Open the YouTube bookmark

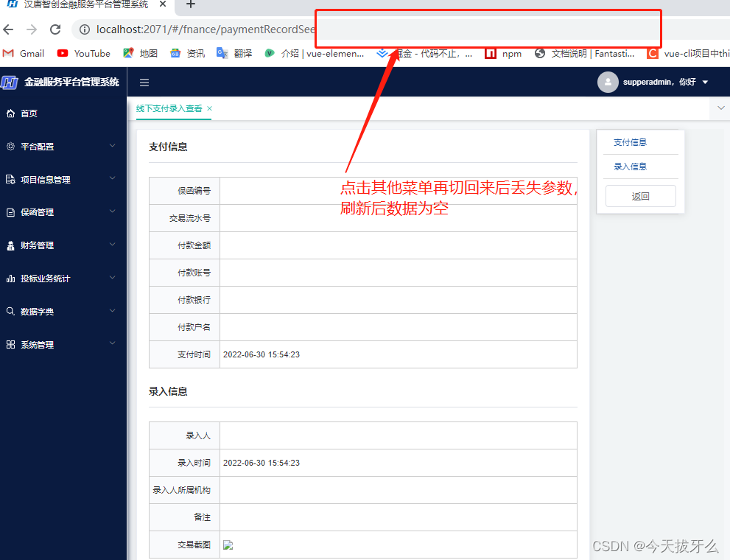[x=83, y=53]
